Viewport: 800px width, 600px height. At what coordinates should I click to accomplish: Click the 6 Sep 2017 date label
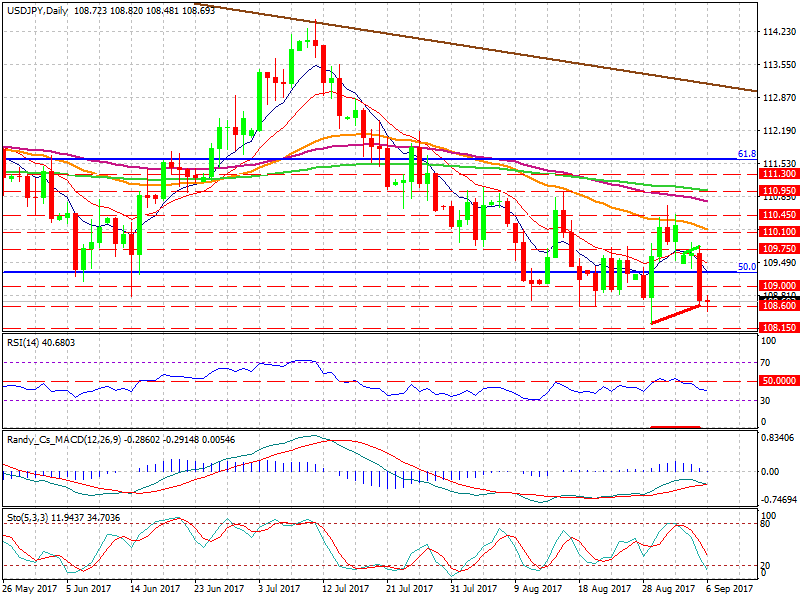tap(730, 589)
